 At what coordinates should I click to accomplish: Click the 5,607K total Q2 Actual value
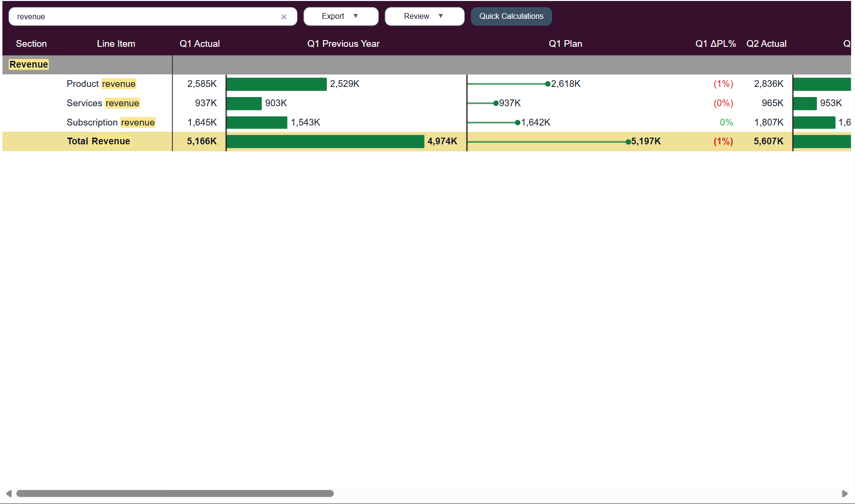[x=769, y=141]
